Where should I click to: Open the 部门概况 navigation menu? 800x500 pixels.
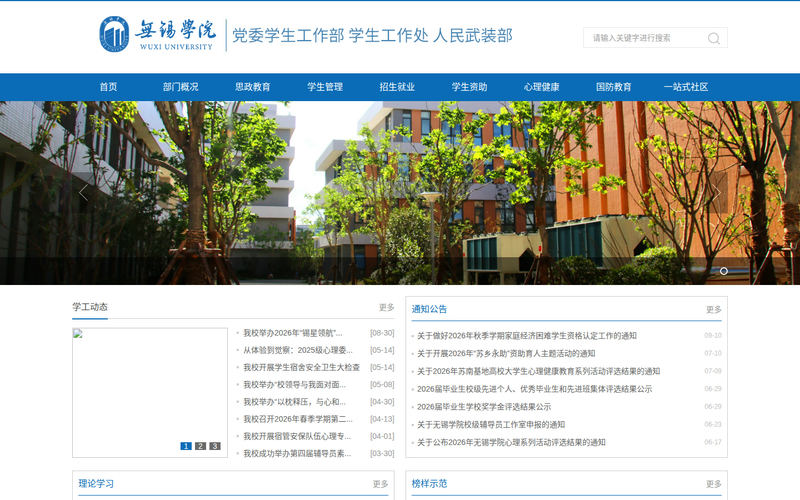pos(181,87)
